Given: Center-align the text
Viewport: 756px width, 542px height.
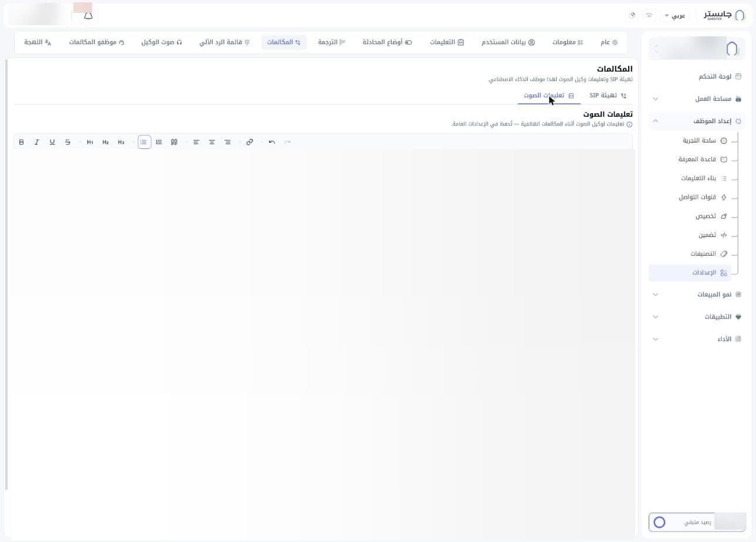Looking at the screenshot, I should pyautogui.click(x=212, y=142).
